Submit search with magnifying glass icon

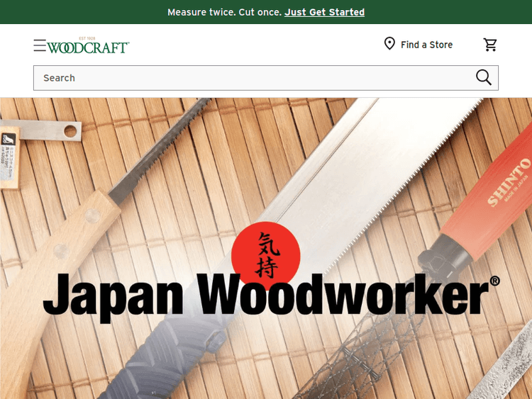(x=484, y=78)
